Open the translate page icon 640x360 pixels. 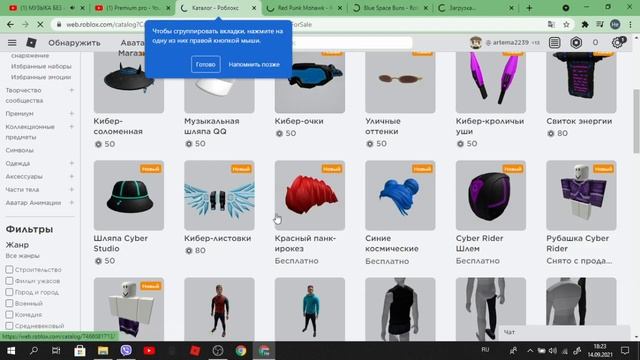pyautogui.click(x=551, y=24)
